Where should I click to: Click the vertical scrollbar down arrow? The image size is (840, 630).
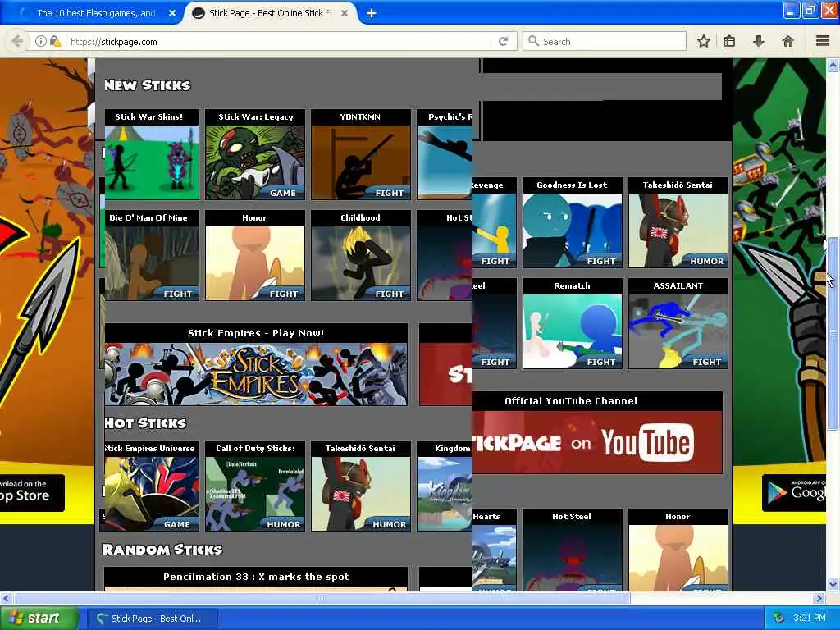click(833, 584)
